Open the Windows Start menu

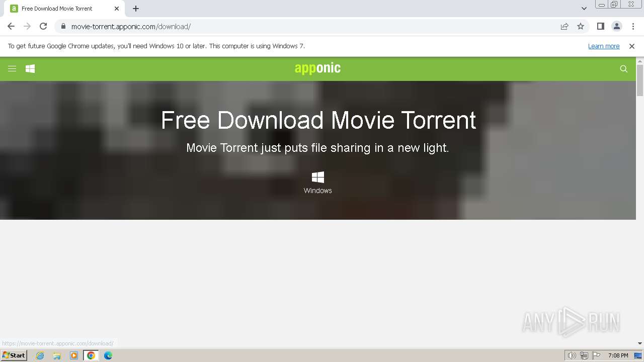[14, 355]
